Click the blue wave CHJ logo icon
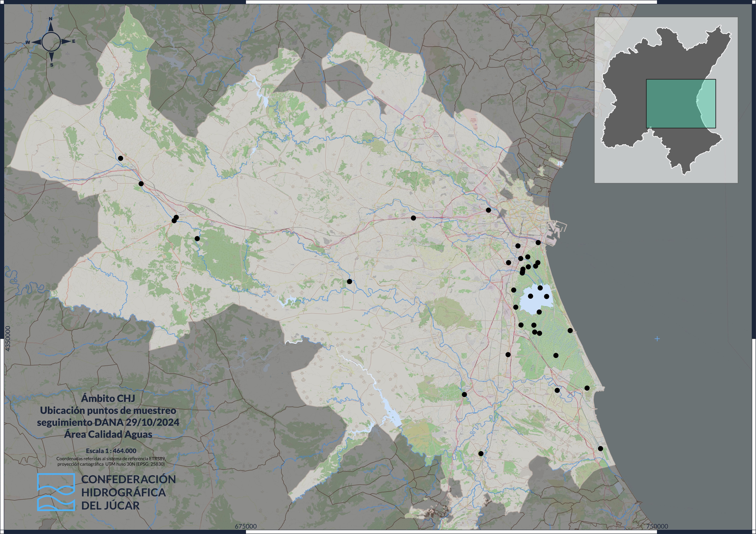This screenshot has width=756, height=534. pos(56,492)
